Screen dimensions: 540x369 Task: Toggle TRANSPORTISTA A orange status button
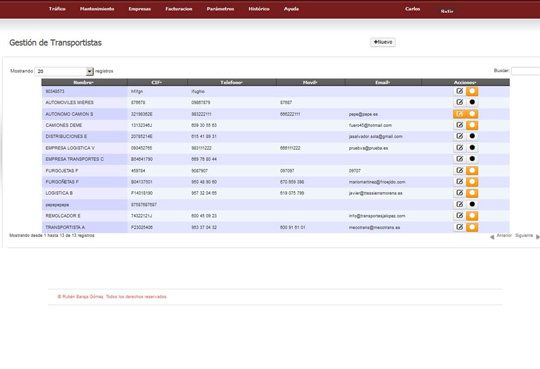click(472, 227)
